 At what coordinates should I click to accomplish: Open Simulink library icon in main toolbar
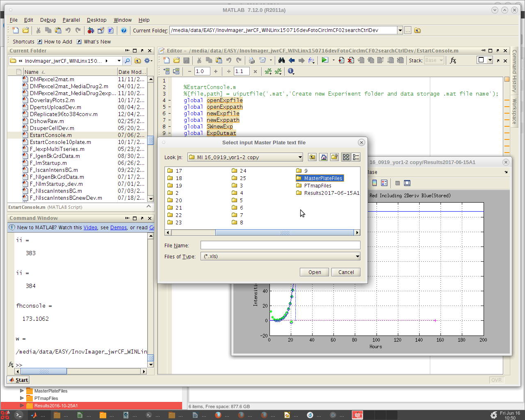(91, 30)
